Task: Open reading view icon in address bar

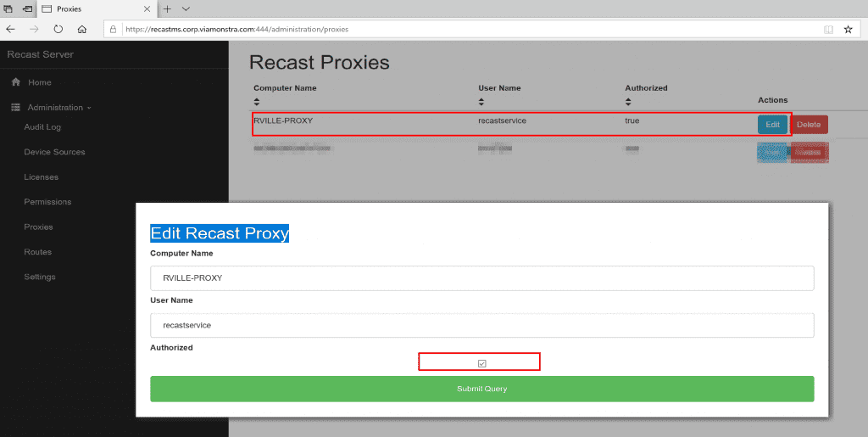Action: pos(828,29)
